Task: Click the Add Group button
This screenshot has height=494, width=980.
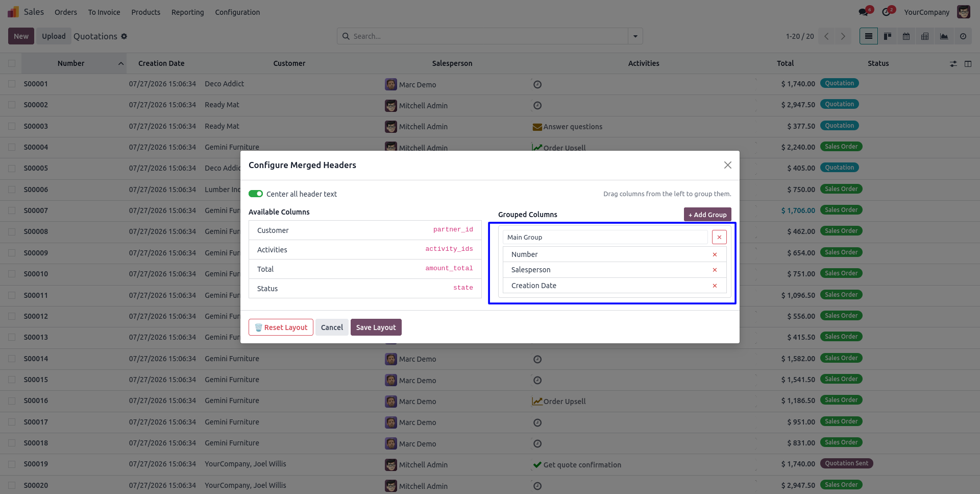Action: pos(707,215)
